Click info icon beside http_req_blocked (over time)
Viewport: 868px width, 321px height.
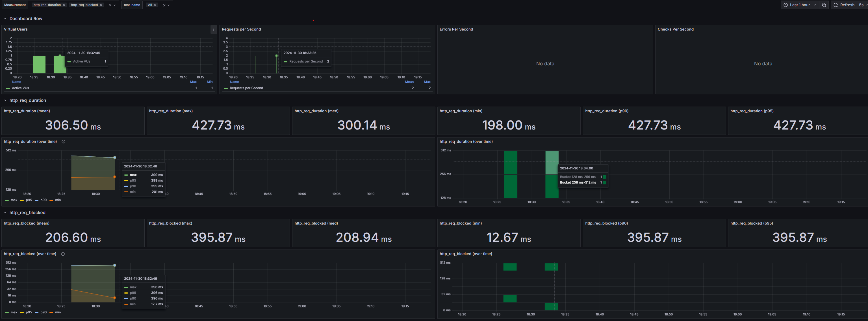pos(63,254)
